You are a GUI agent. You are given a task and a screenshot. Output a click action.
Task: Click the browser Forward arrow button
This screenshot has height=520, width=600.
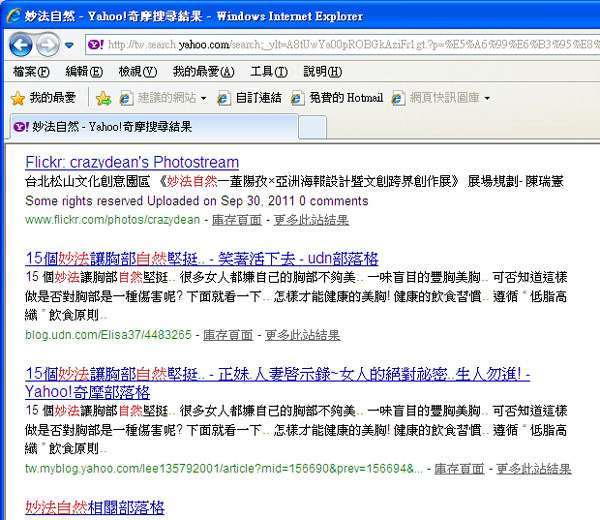48,45
